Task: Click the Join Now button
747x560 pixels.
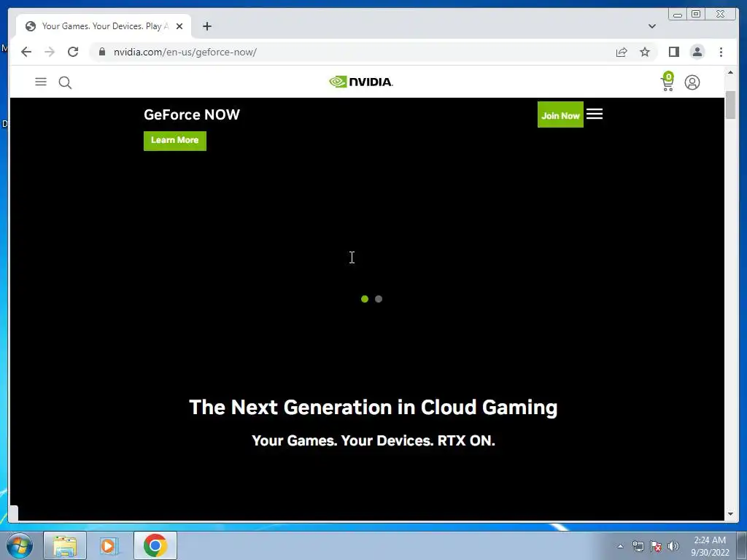Action: coord(560,114)
